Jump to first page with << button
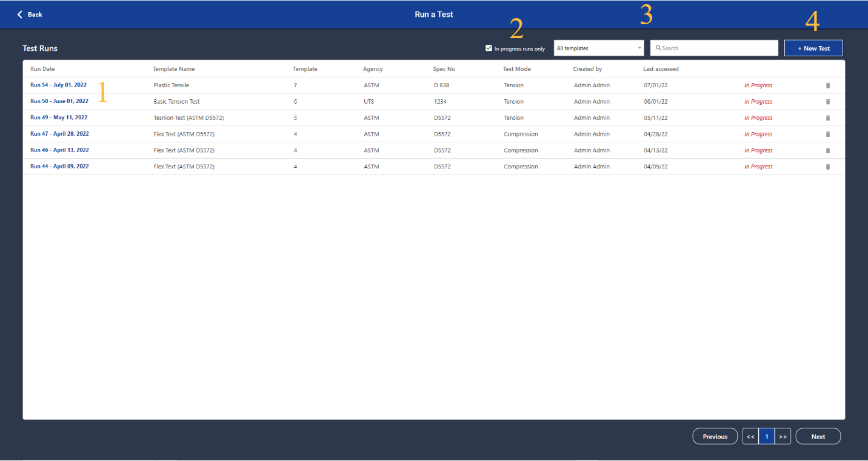 [750, 436]
